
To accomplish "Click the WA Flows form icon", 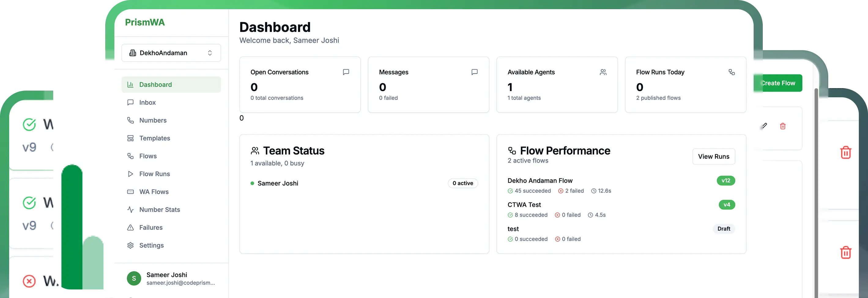I will (130, 192).
